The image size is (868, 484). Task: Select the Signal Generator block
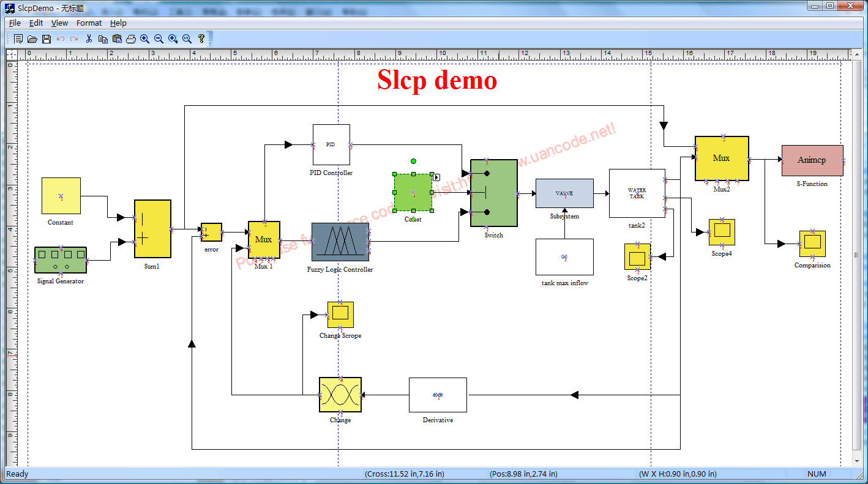tap(61, 260)
